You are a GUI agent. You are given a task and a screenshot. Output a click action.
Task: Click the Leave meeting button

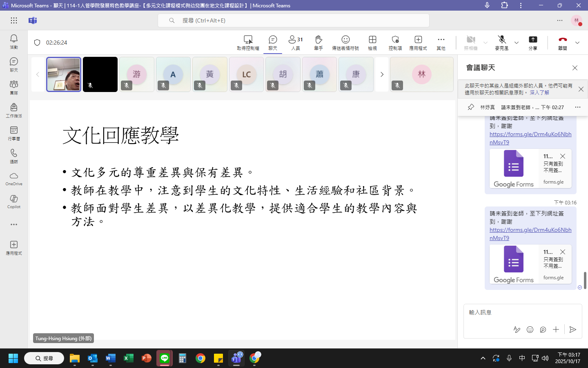563,42
